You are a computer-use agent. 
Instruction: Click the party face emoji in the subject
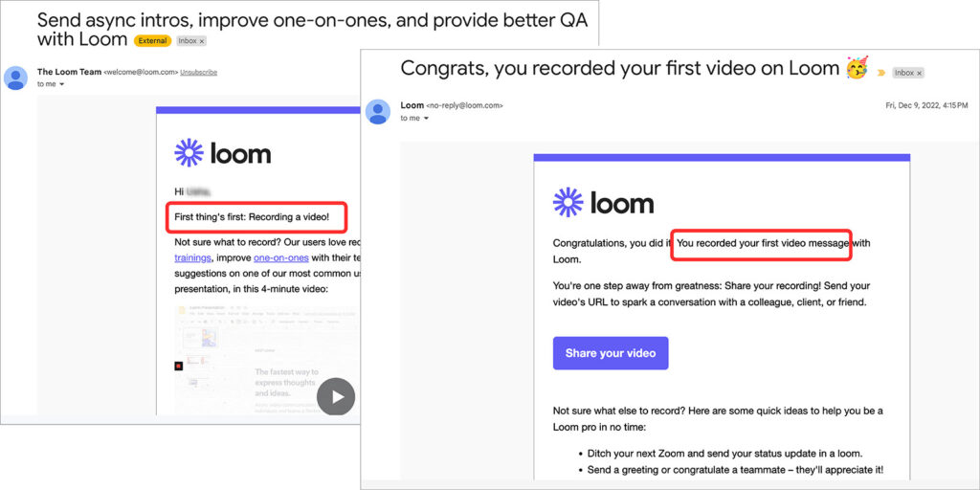(856, 69)
